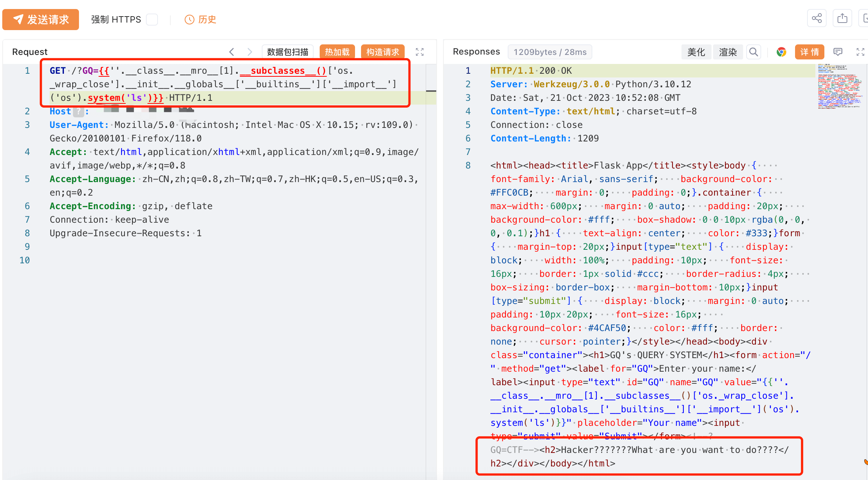Image resolution: width=868 pixels, height=480 pixels.
Task: Click the 热加载 hot reload button
Action: pos(337,52)
